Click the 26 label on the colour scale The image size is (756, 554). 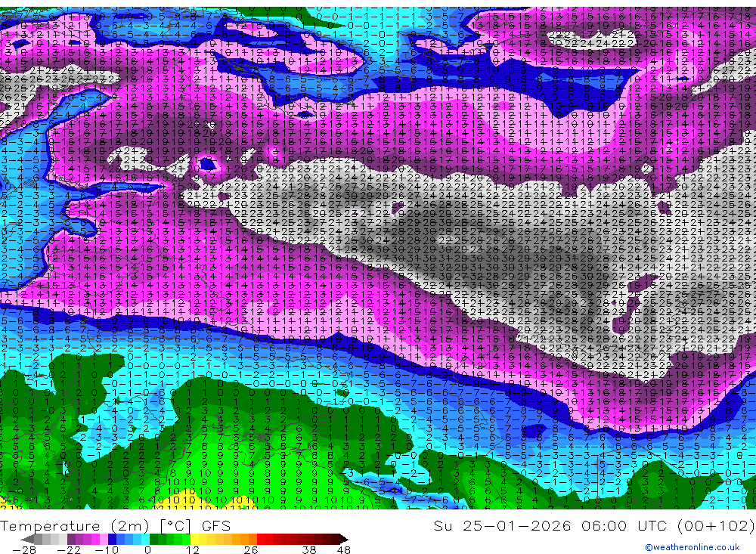pyautogui.click(x=251, y=549)
